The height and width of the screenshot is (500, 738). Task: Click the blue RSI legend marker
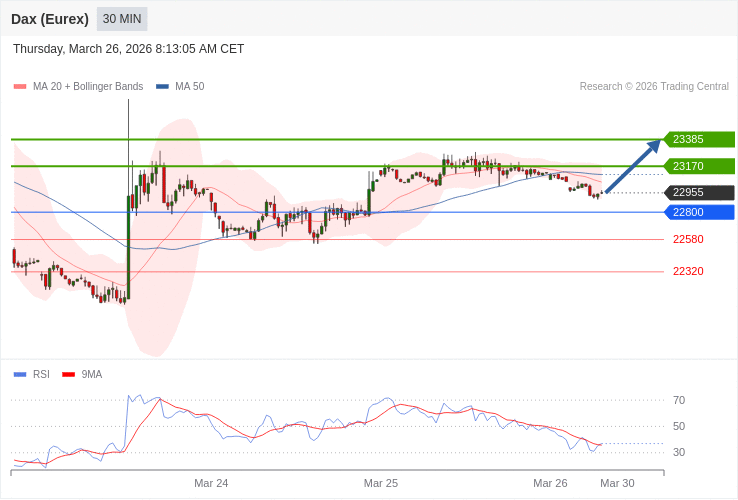(20, 375)
